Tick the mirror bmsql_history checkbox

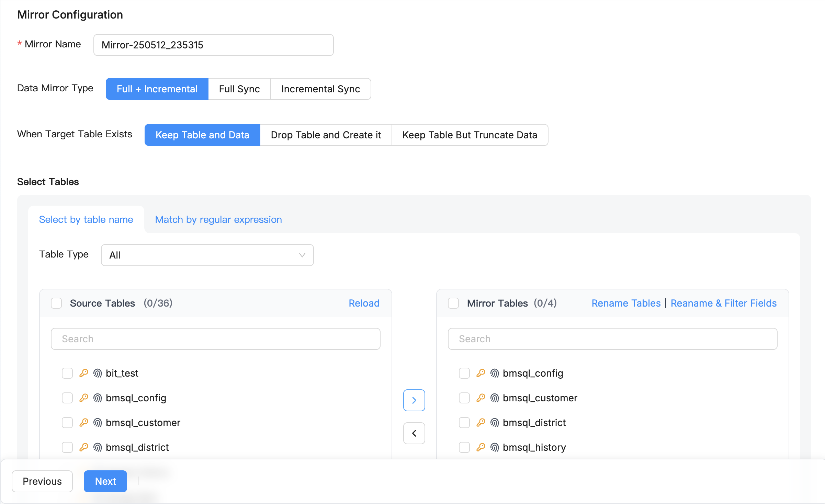[x=464, y=447]
